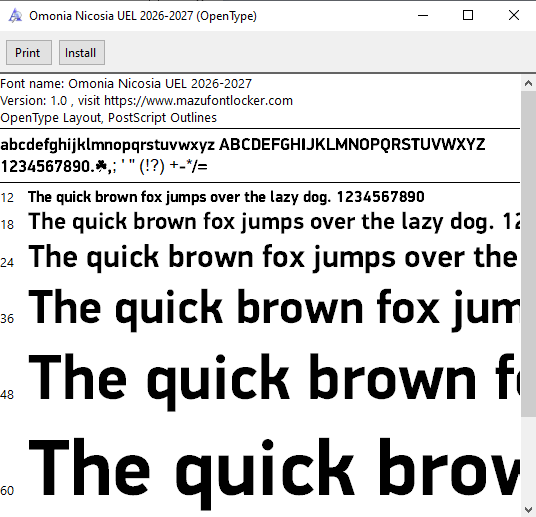Click the 36 point sample sentence

274,309
